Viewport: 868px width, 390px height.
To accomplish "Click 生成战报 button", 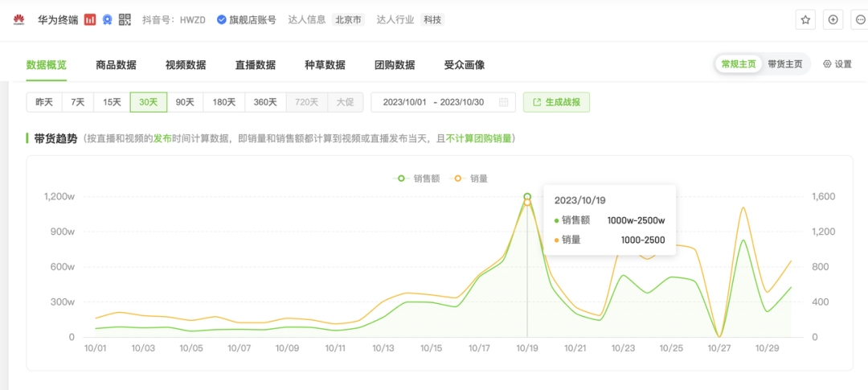I will pyautogui.click(x=556, y=102).
